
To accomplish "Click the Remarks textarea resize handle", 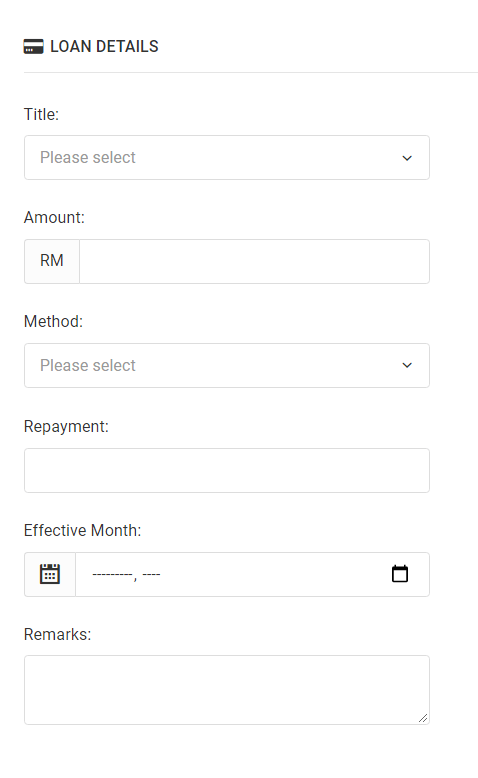I will [x=423, y=718].
